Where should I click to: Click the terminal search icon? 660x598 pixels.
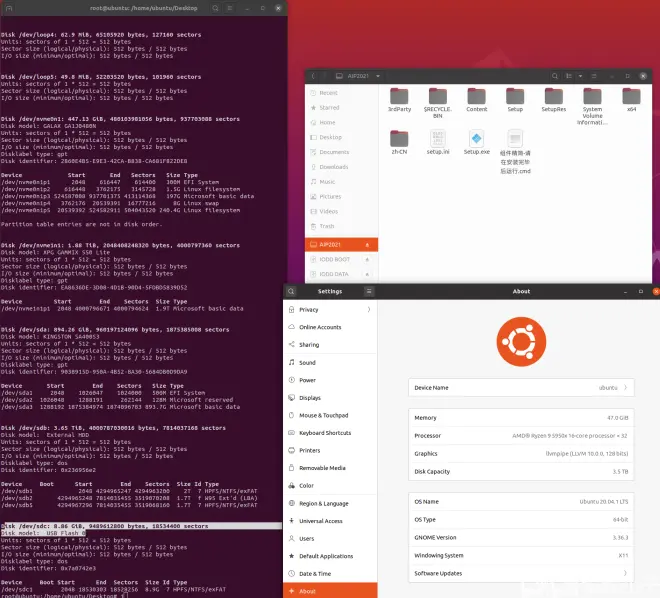(215, 8)
